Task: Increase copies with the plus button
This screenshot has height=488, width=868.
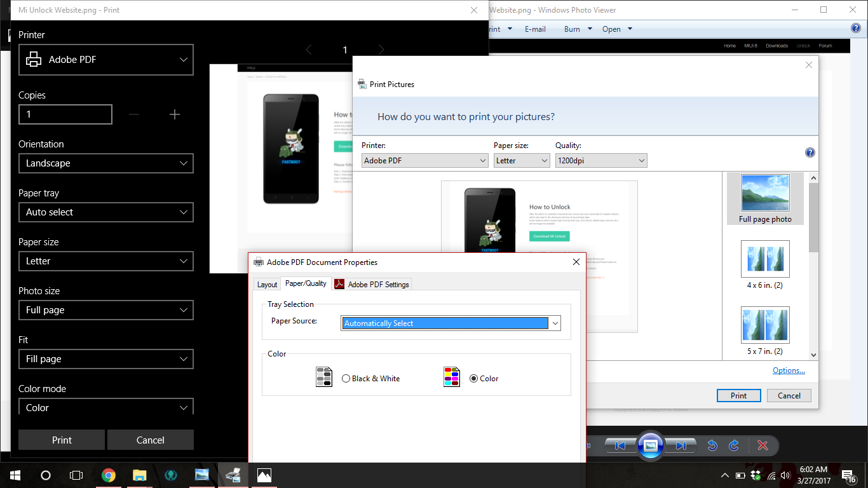Action: (175, 114)
